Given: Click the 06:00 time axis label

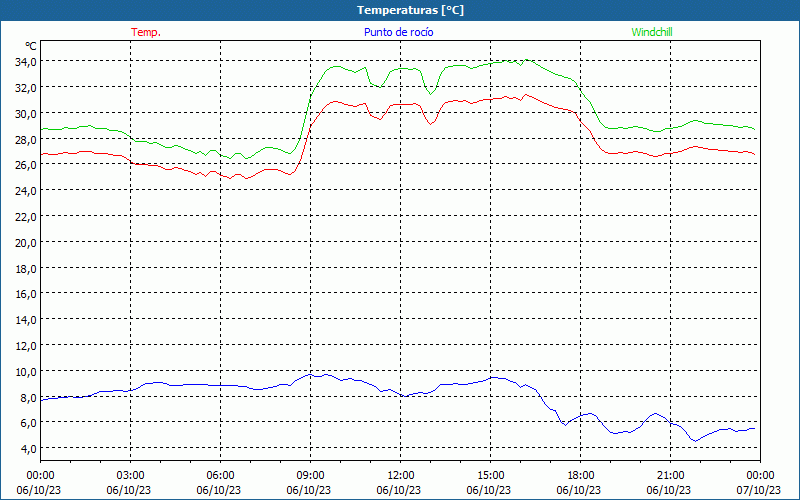Looking at the screenshot, I should pyautogui.click(x=220, y=476).
